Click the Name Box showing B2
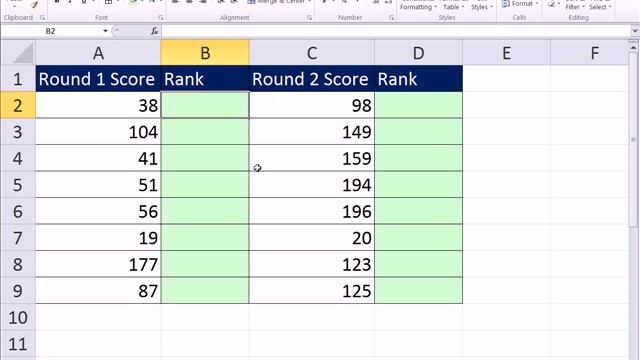 pos(51,31)
